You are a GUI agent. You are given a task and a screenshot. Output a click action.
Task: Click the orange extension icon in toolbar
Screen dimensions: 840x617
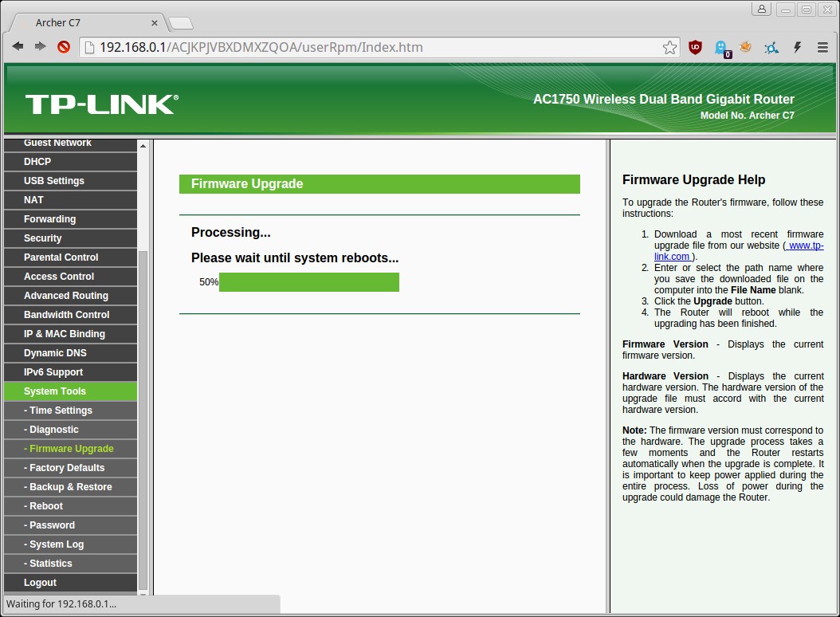[745, 47]
